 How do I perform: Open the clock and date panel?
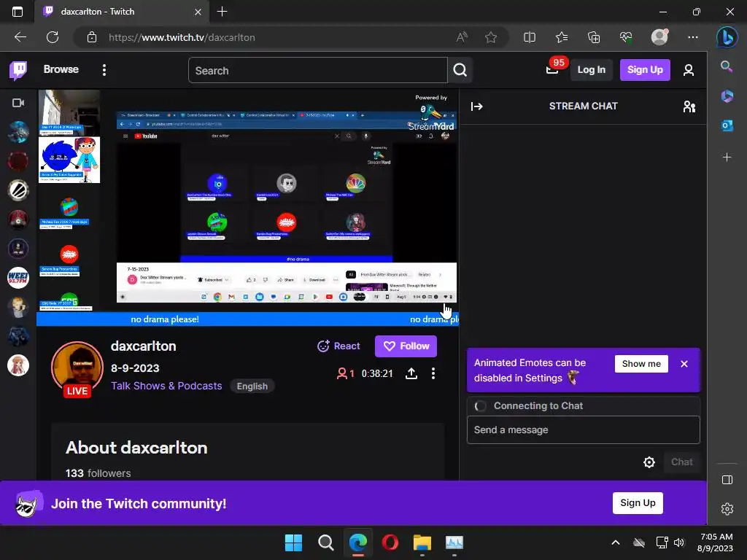click(716, 542)
